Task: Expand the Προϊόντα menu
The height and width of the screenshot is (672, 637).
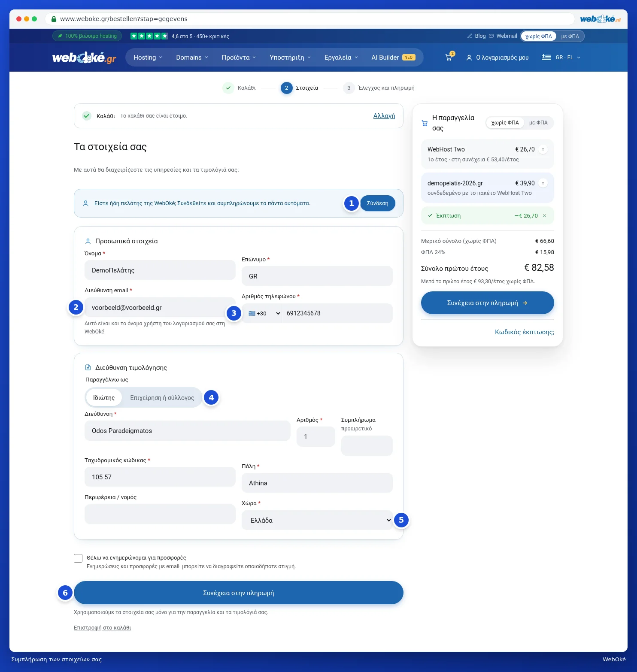Action: [x=239, y=58]
